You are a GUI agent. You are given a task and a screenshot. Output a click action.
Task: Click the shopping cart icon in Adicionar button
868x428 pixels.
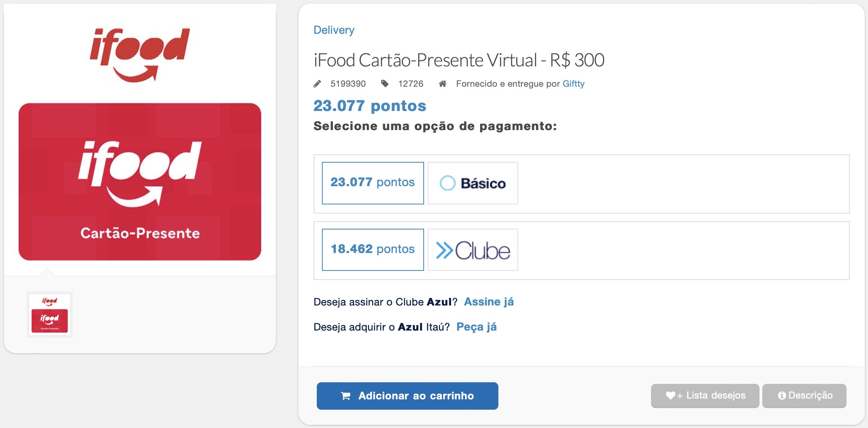pos(346,396)
